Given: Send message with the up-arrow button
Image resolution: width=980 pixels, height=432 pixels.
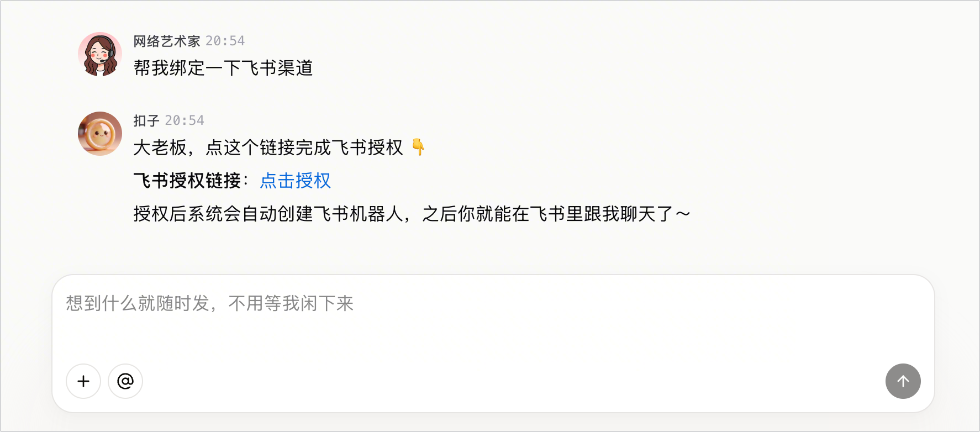Looking at the screenshot, I should point(903,381).
